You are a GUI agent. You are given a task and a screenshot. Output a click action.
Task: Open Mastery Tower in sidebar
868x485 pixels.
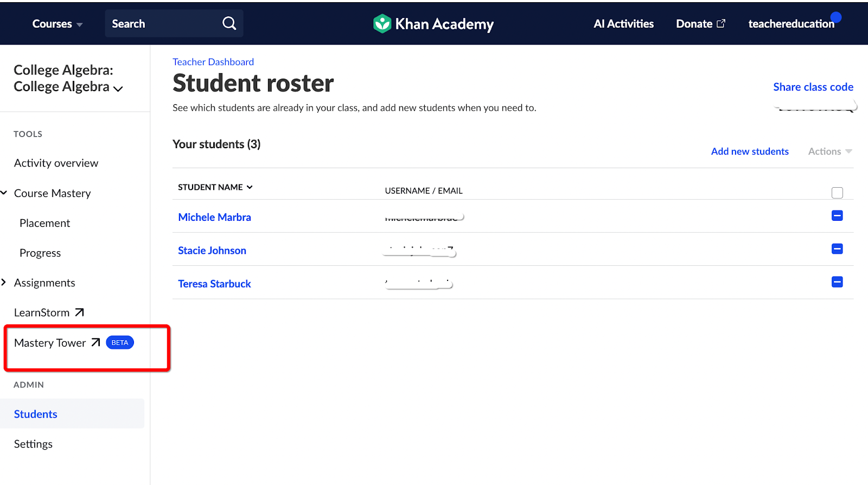[50, 343]
